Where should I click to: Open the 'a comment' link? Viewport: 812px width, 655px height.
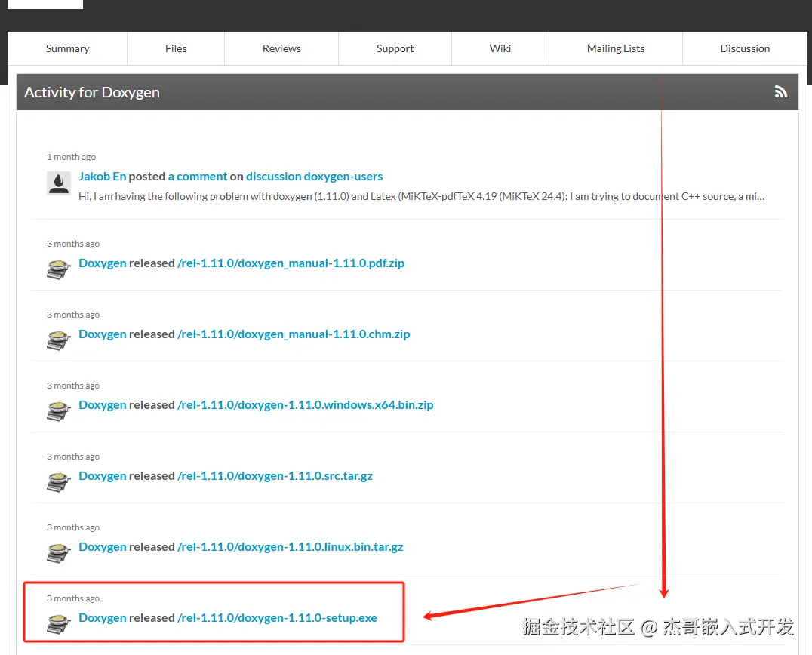point(197,177)
